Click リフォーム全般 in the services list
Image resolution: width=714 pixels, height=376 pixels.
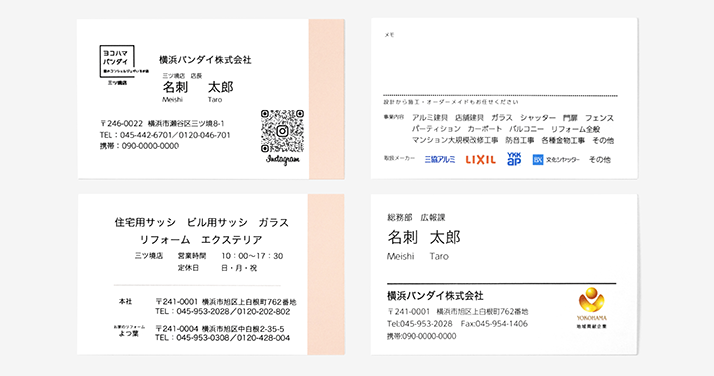(x=576, y=129)
